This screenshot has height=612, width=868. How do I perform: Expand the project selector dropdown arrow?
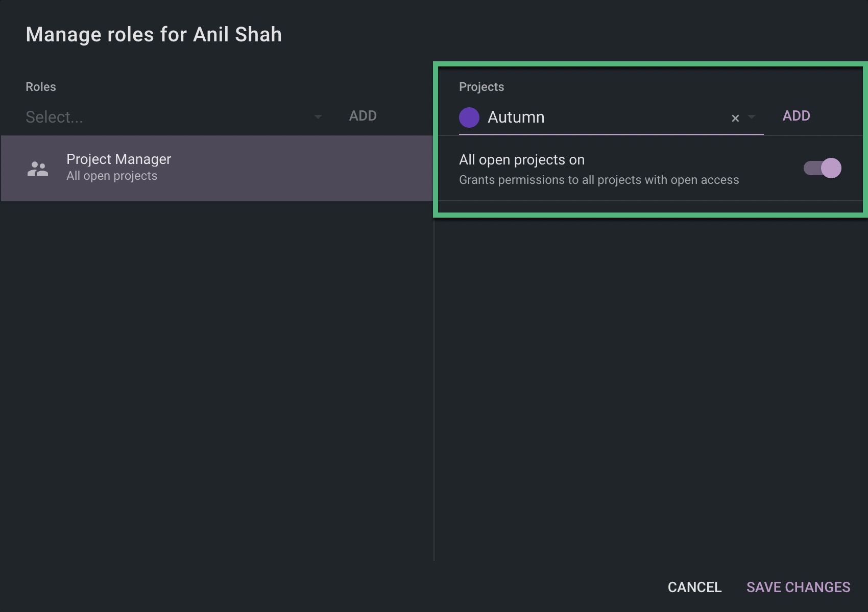pos(752,118)
